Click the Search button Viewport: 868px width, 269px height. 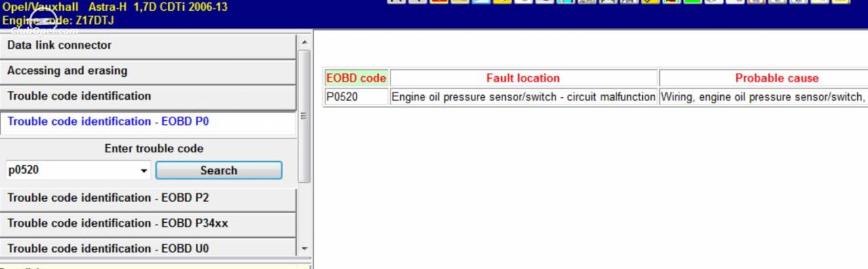[x=218, y=171]
